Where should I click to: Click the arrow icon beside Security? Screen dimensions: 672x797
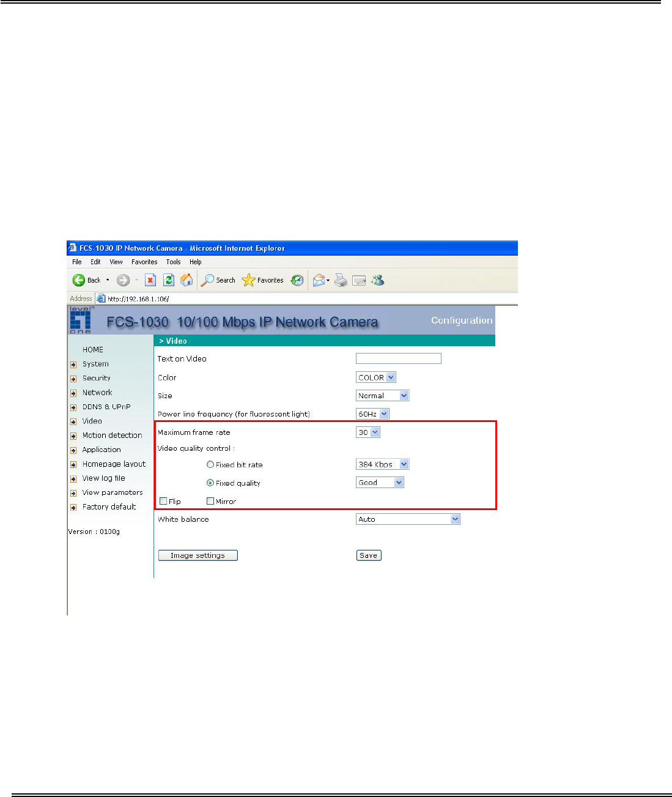(73, 379)
